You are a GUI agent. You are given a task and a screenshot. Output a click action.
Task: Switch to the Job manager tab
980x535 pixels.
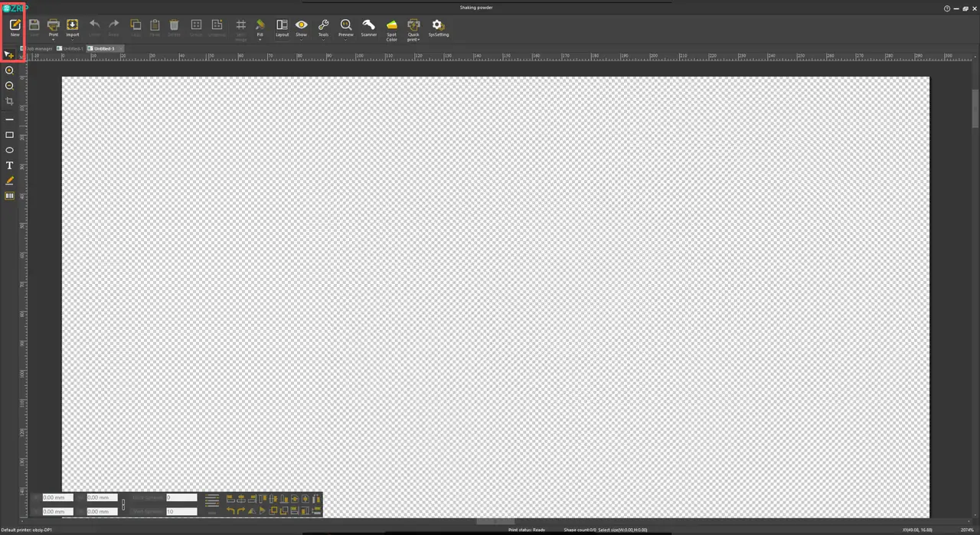point(37,48)
